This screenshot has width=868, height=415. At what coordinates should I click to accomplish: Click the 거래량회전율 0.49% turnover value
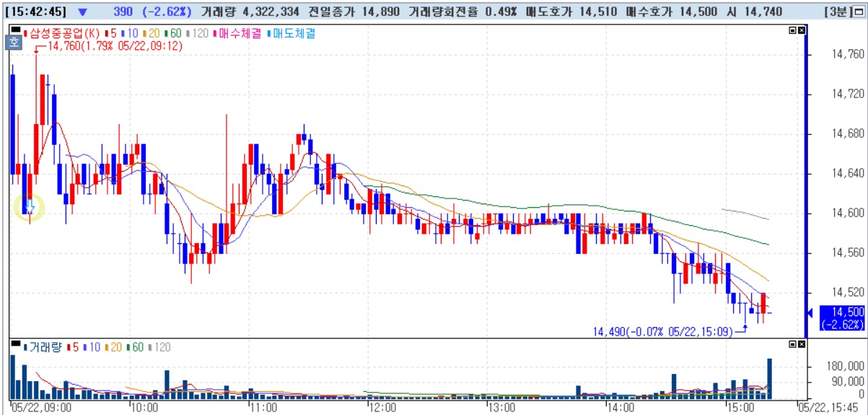pyautogui.click(x=463, y=12)
